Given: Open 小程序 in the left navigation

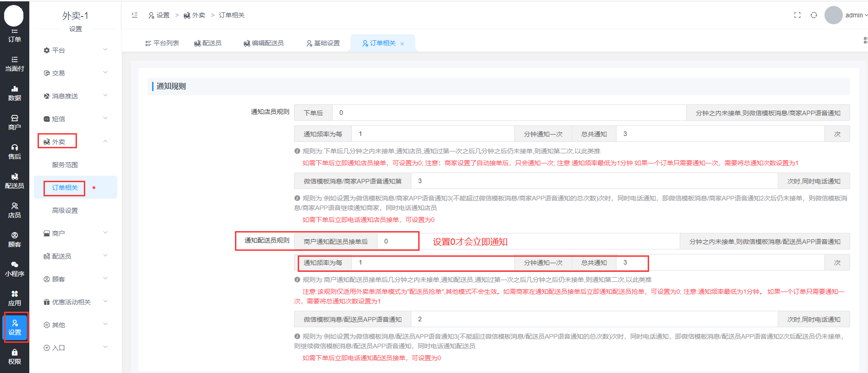Looking at the screenshot, I should tap(15, 269).
